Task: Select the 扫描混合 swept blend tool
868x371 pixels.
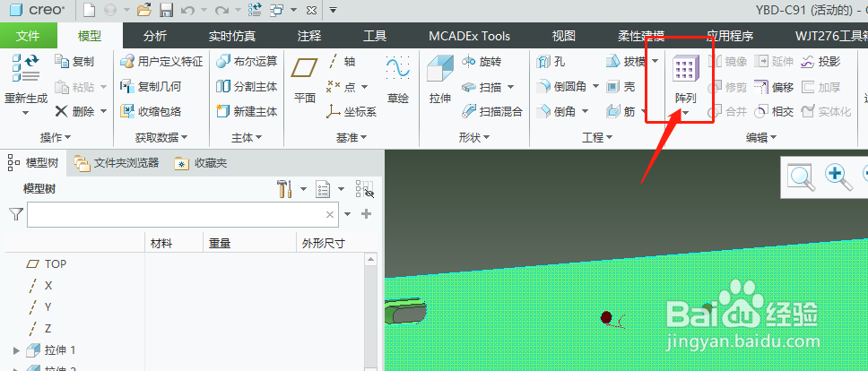Action: pyautogui.click(x=492, y=111)
